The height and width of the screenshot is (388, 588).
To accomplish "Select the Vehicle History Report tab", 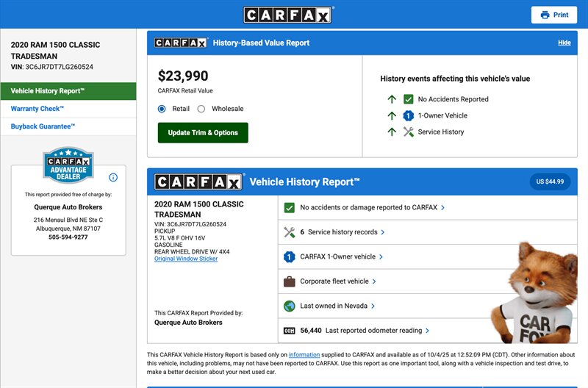I will coord(48,91).
